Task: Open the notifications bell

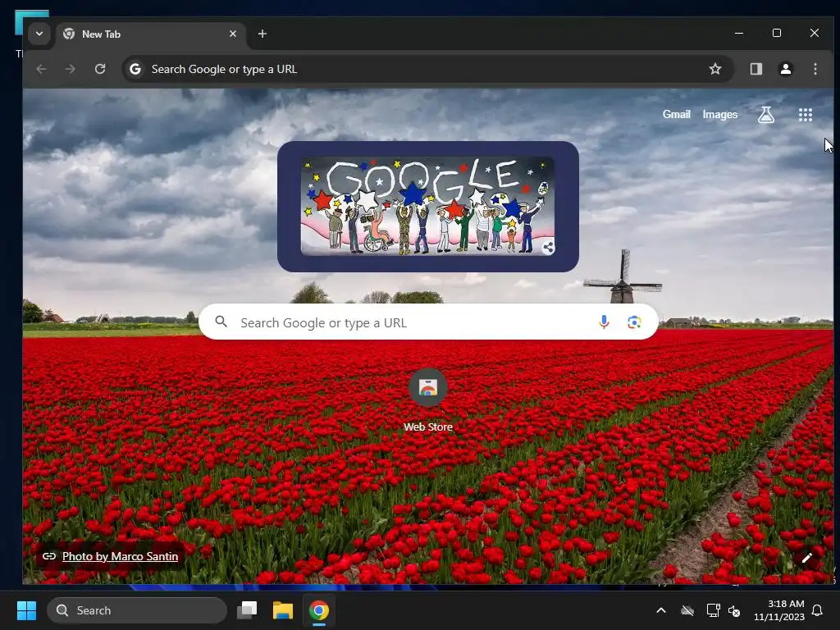Action: [817, 610]
